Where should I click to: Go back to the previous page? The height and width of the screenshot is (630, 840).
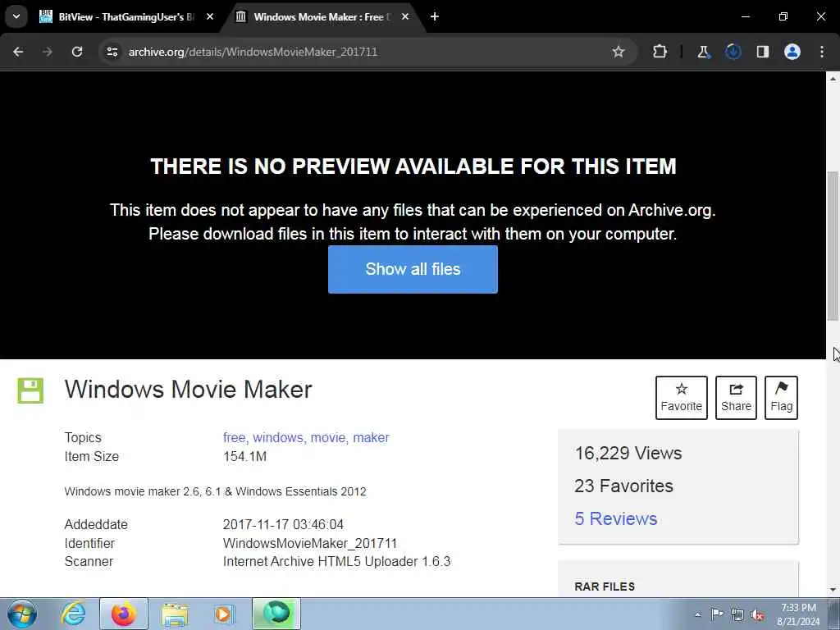coord(18,52)
